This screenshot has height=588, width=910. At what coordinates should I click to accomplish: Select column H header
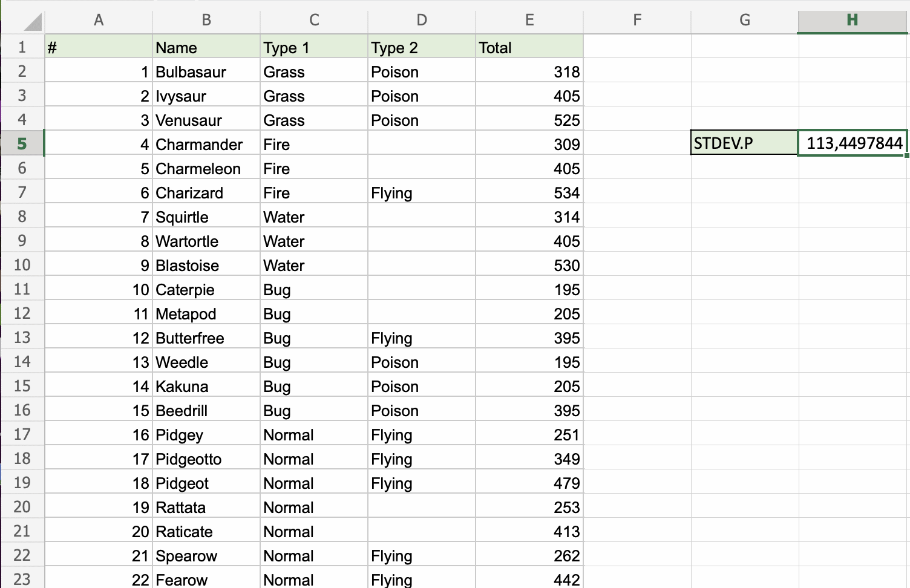point(852,20)
